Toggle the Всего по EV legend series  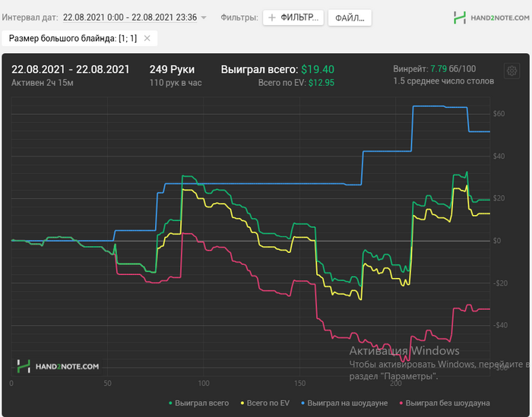click(265, 403)
